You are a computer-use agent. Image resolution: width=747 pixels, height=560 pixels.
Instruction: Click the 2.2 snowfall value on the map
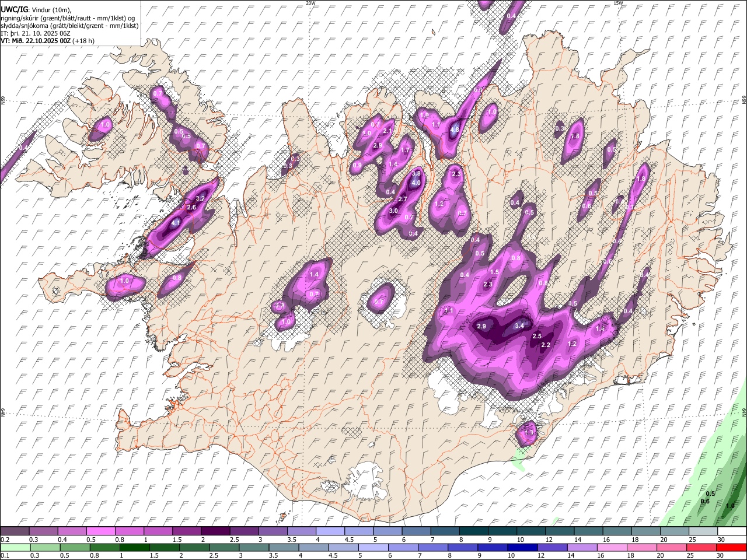coord(546,345)
